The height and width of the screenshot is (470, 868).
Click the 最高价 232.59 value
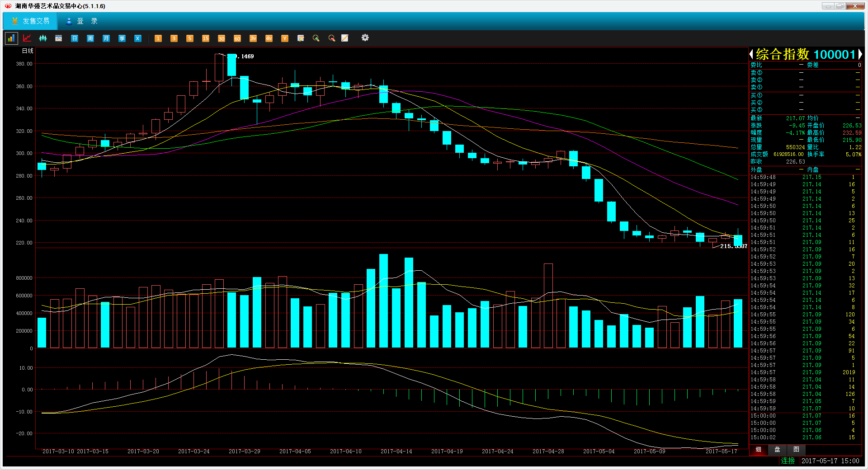(x=852, y=133)
